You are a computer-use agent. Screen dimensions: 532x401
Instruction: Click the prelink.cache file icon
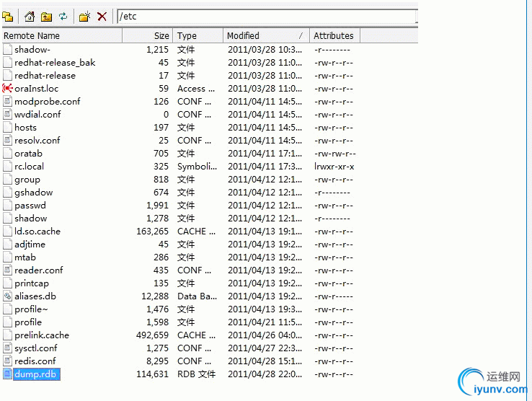pyautogui.click(x=7, y=335)
